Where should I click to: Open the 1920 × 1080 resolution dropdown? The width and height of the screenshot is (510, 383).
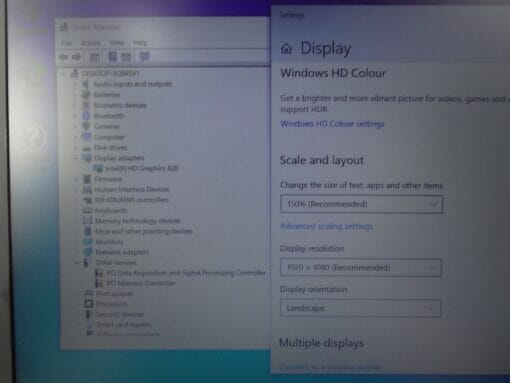point(361,268)
